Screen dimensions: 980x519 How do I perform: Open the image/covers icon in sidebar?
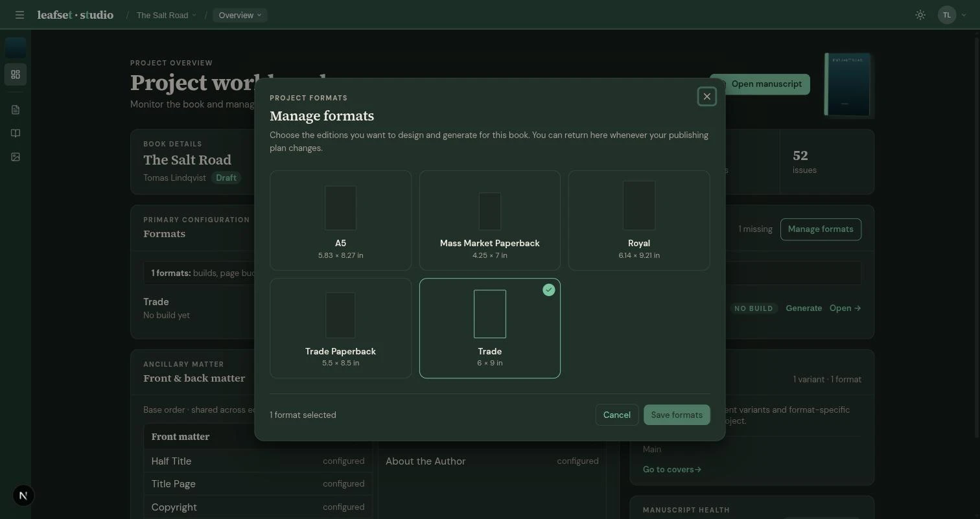(x=16, y=157)
